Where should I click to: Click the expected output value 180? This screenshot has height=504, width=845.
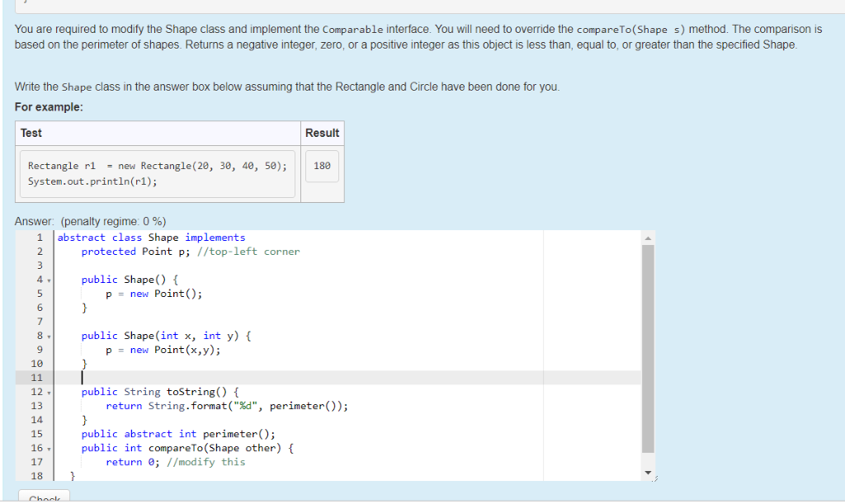click(x=322, y=166)
